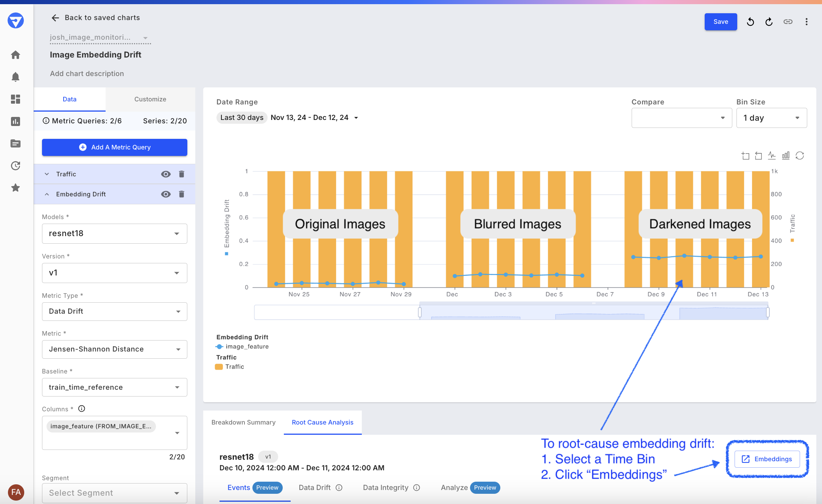The height and width of the screenshot is (504, 822).
Task: Hide the Traffic series with eye icon
Action: (166, 174)
